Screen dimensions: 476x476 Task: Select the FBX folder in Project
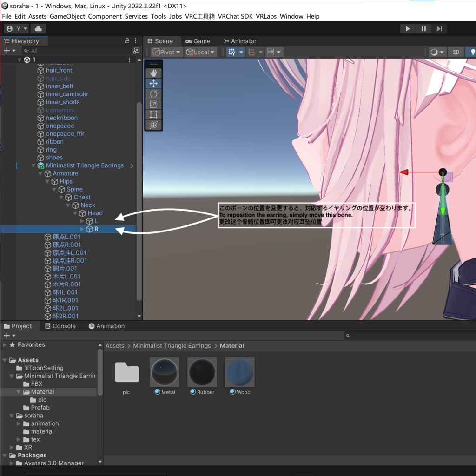pyautogui.click(x=36, y=383)
